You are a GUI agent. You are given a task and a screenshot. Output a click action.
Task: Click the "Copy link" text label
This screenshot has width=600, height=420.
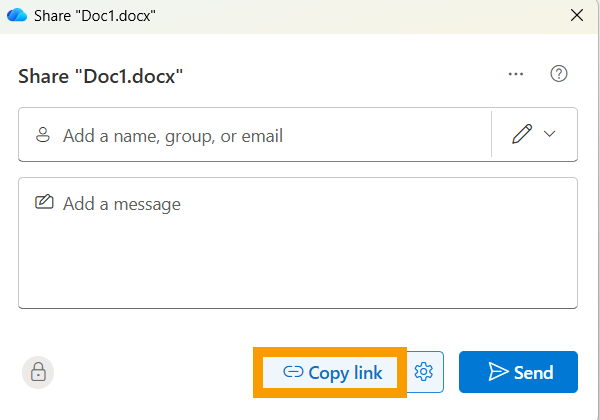pos(345,373)
